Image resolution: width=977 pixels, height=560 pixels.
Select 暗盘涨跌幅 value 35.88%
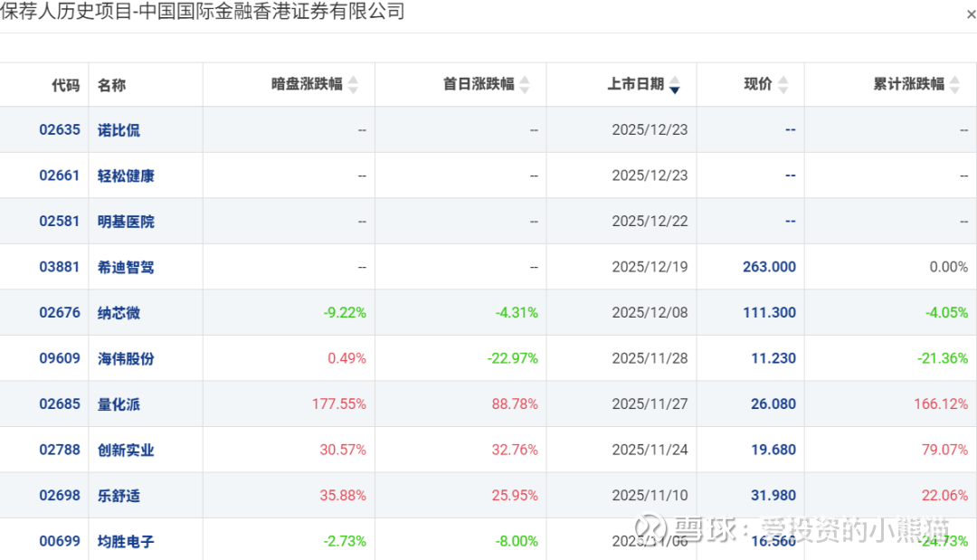(343, 495)
